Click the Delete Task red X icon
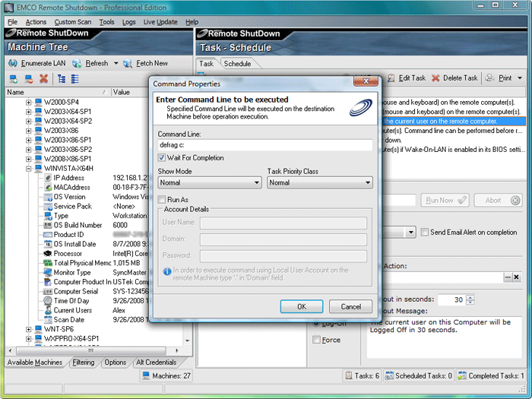 point(435,78)
